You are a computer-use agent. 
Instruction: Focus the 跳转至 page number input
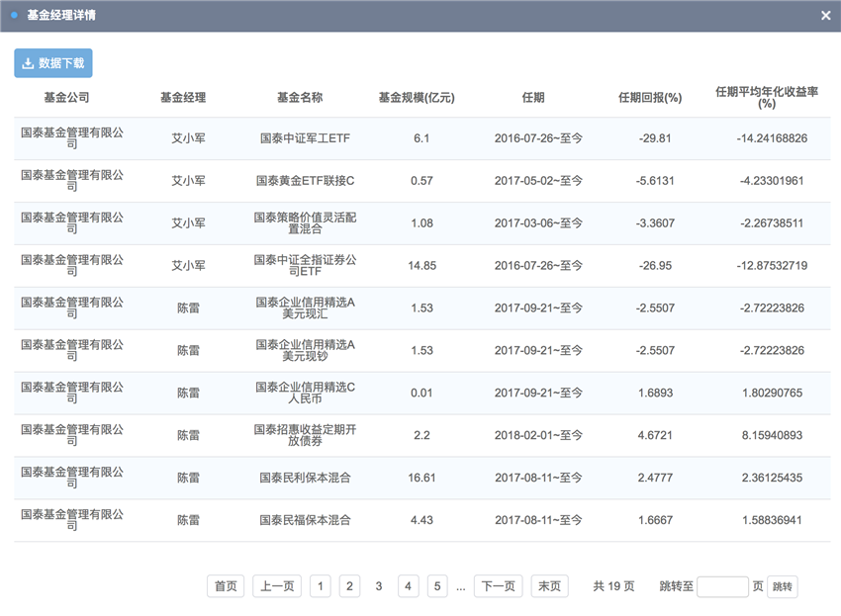point(722,586)
